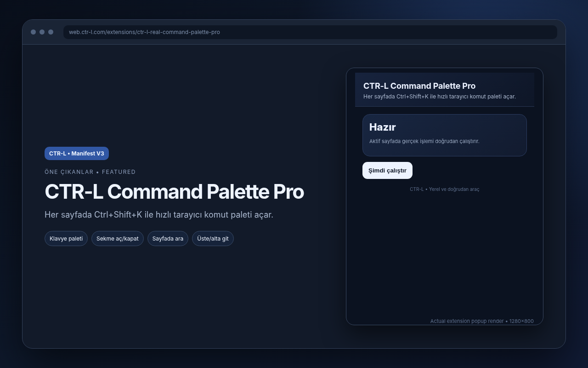
Task: Click the ÖNE ÇIKANLAR • FEATURED label
Action: [x=90, y=172]
